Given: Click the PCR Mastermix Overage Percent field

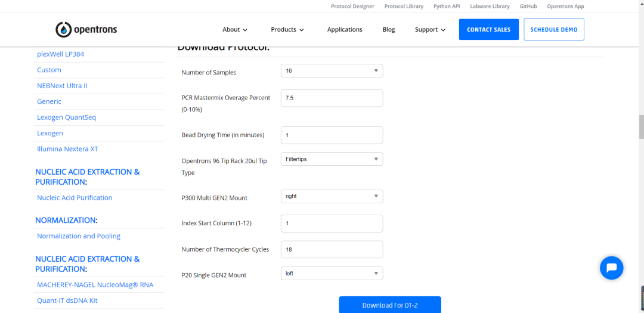Looking at the screenshot, I should tap(332, 98).
